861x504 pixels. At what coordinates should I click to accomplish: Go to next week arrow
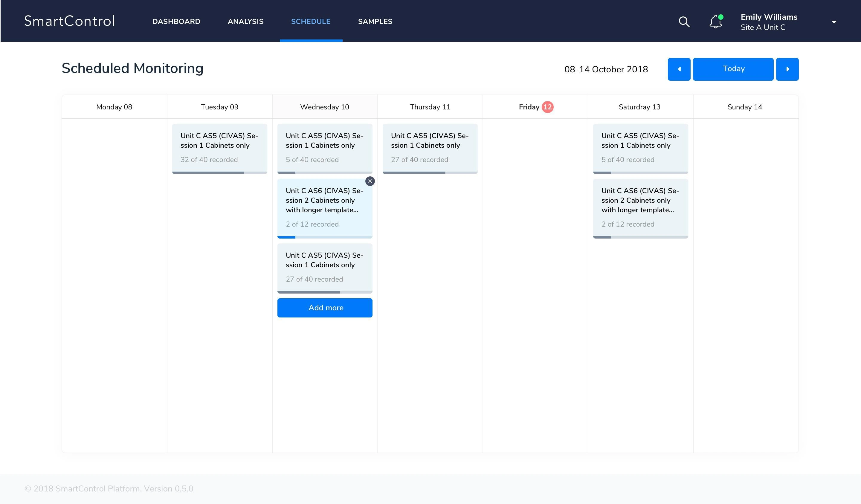[x=787, y=69]
